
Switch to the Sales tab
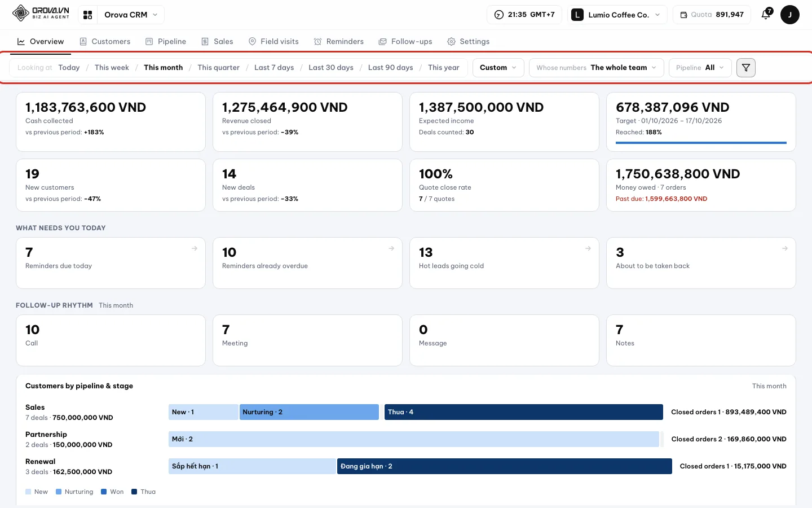pyautogui.click(x=217, y=42)
